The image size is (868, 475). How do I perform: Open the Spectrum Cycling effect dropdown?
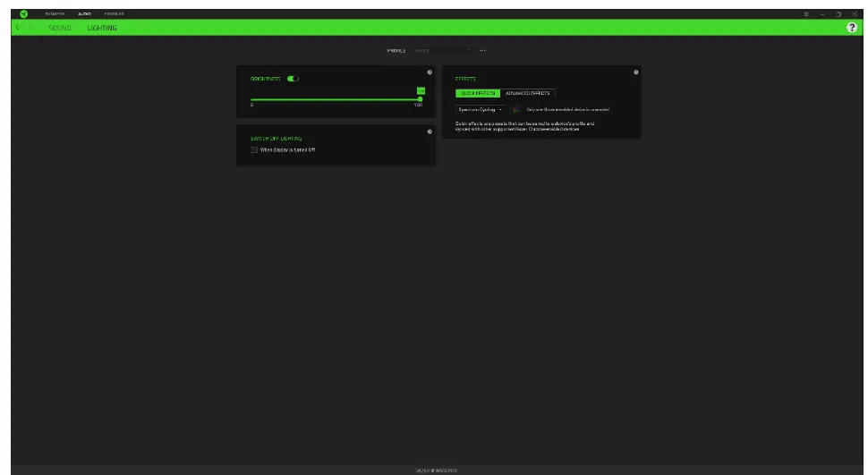click(481, 110)
